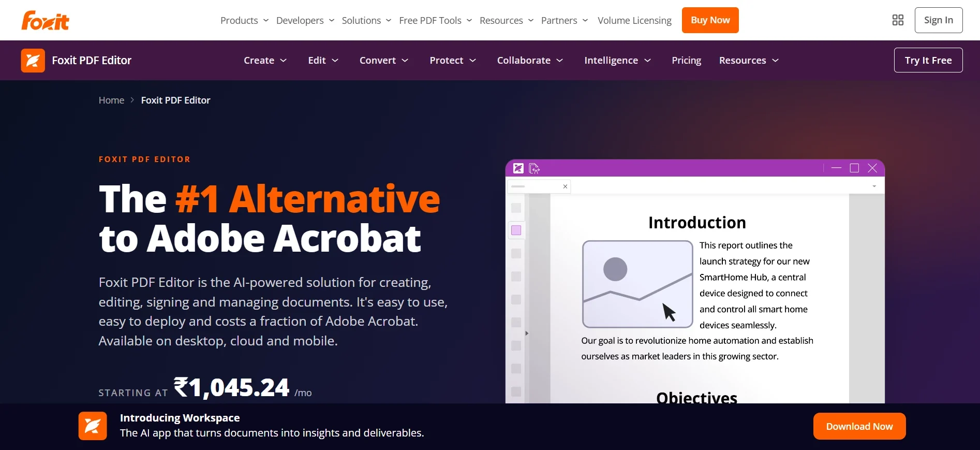The height and width of the screenshot is (450, 980).
Task: Click the ₹1,045.24 price text
Action: tap(231, 387)
